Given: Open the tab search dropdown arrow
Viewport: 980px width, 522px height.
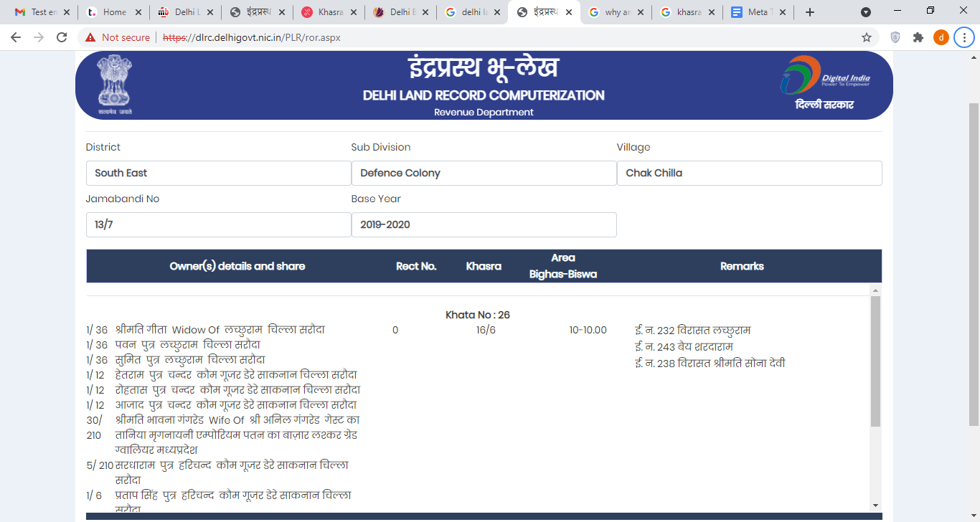Looking at the screenshot, I should pyautogui.click(x=866, y=12).
